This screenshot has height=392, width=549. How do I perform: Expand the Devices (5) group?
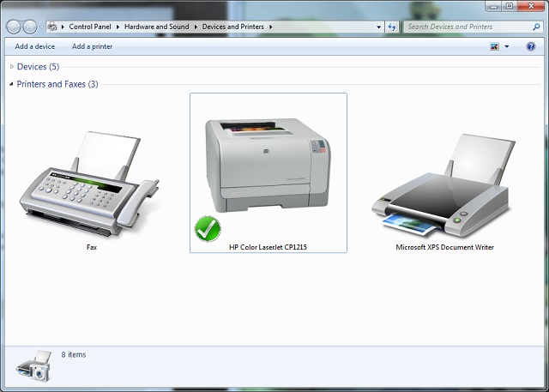(x=12, y=67)
